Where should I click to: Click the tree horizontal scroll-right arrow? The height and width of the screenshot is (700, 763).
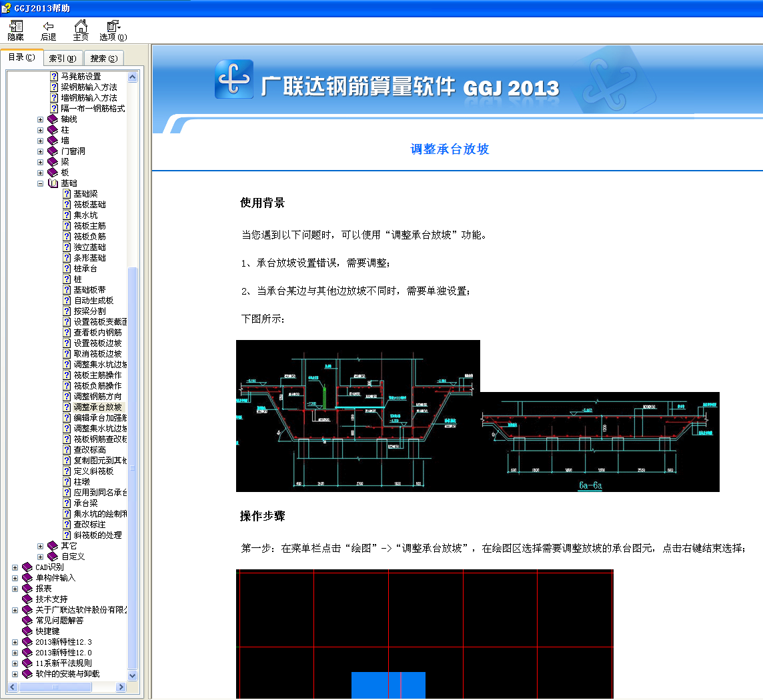point(121,687)
